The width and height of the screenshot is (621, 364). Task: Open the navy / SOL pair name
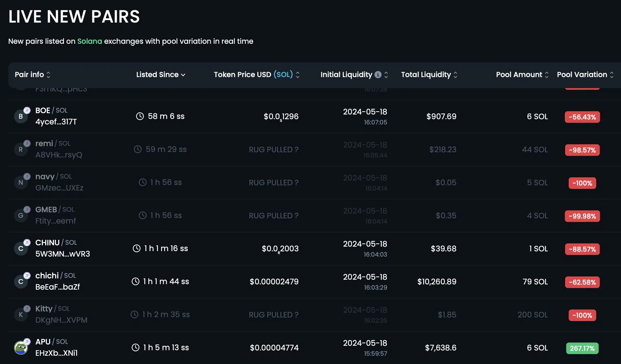click(54, 176)
